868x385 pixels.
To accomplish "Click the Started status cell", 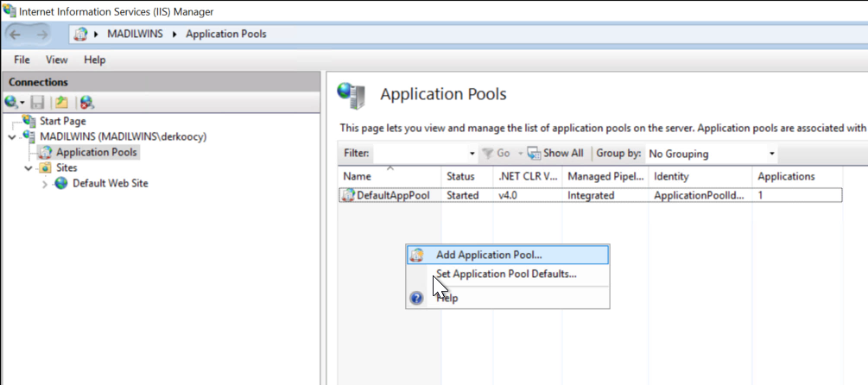I will tap(463, 195).
